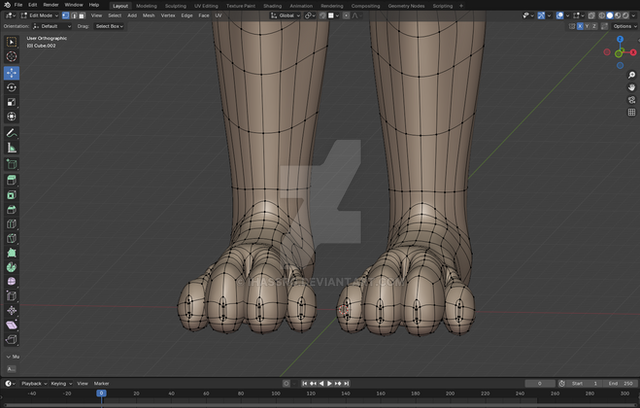Viewport: 640px width, 408px height.
Task: Activate the Rotate tool
Action: tap(12, 87)
